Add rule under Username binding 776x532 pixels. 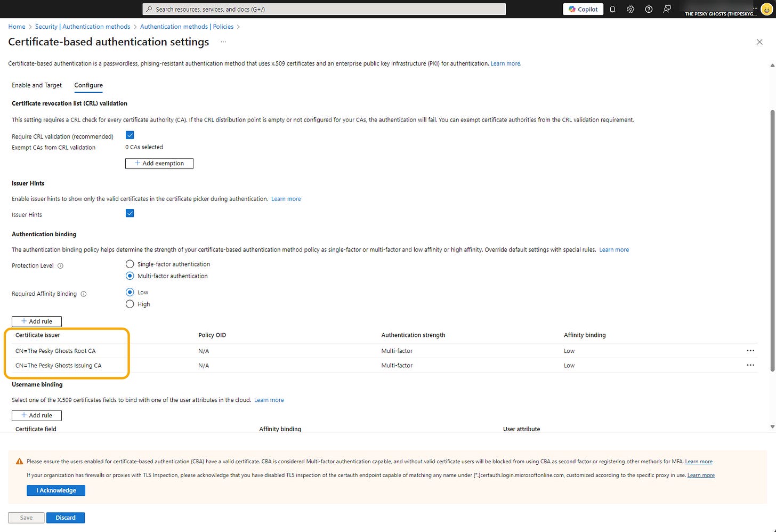(37, 415)
